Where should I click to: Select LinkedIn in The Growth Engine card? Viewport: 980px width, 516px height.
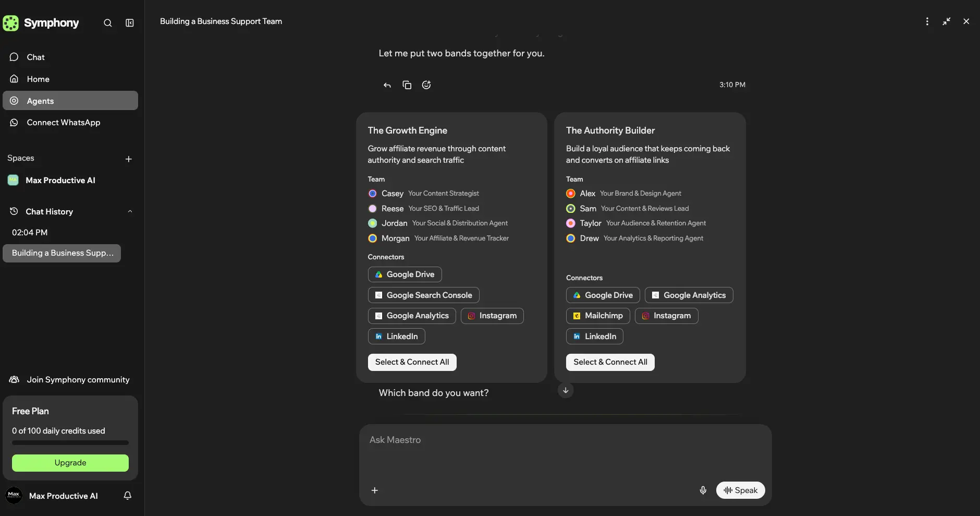pos(397,337)
